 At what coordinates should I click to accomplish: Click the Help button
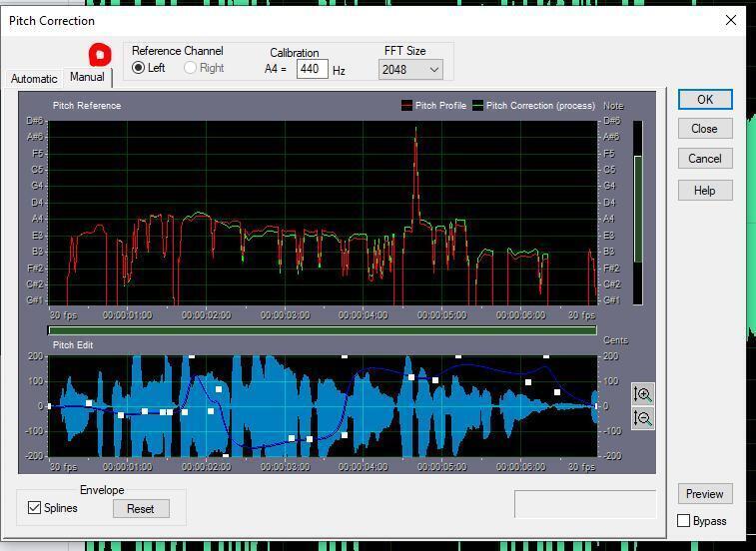(705, 191)
